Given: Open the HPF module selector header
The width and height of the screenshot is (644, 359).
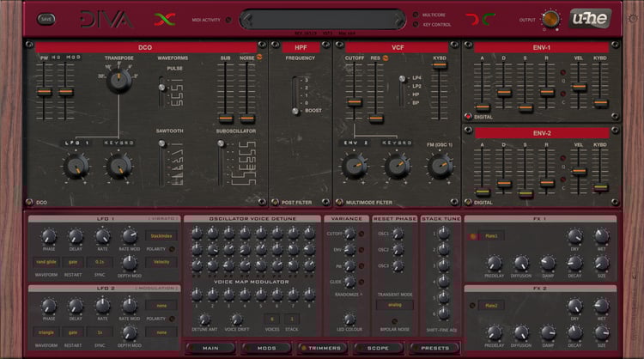Looking at the screenshot, I should tap(301, 47).
